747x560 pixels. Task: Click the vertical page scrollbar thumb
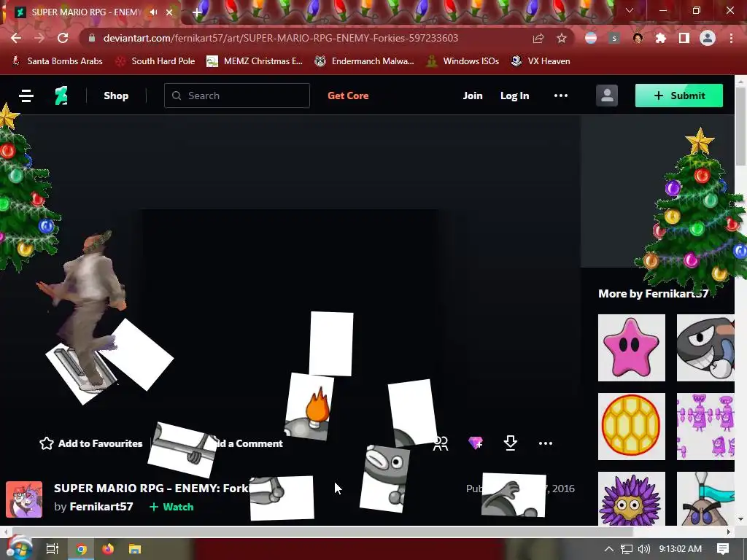click(741, 127)
